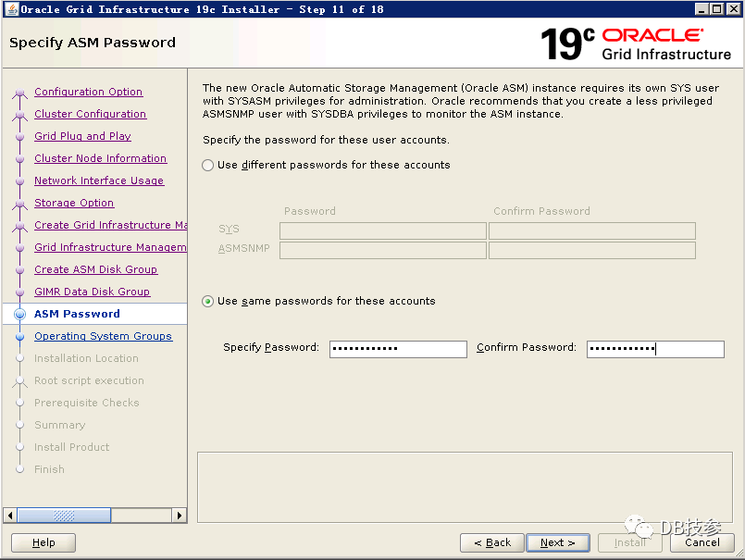Screen dimensions: 745x560
Task: Minimize the installer window
Action: 702,9
